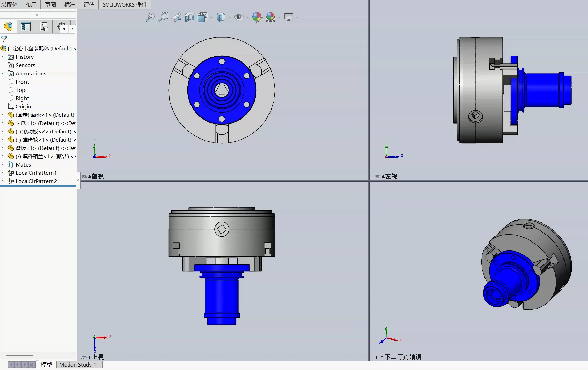
Task: Open the 评估 ribbon tab
Action: click(89, 4)
